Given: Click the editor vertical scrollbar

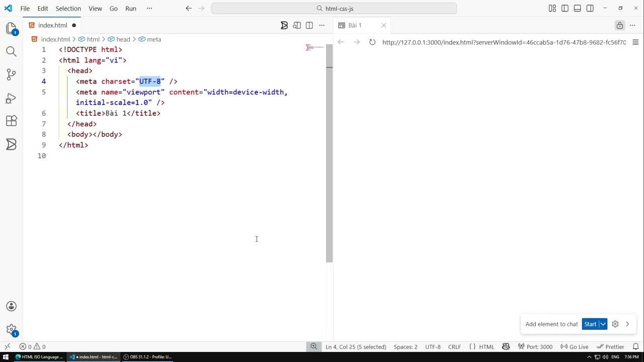Looking at the screenshot, I should click(x=330, y=153).
